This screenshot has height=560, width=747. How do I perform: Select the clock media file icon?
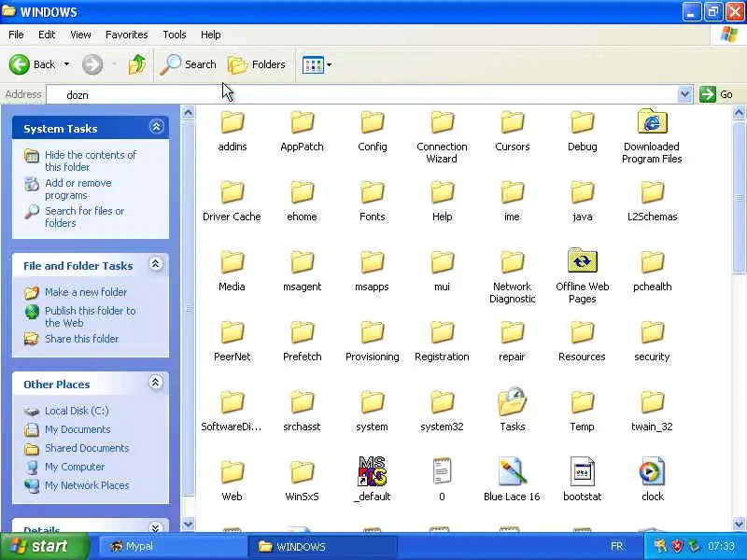click(x=652, y=471)
